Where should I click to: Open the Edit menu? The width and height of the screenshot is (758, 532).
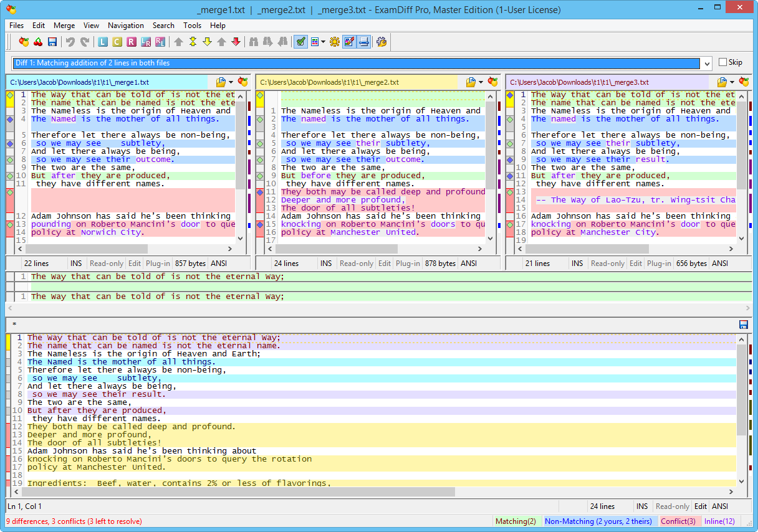pos(39,26)
